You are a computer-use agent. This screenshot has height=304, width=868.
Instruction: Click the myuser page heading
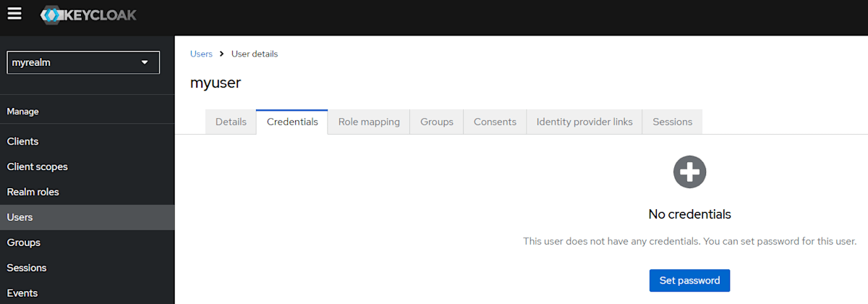point(216,83)
